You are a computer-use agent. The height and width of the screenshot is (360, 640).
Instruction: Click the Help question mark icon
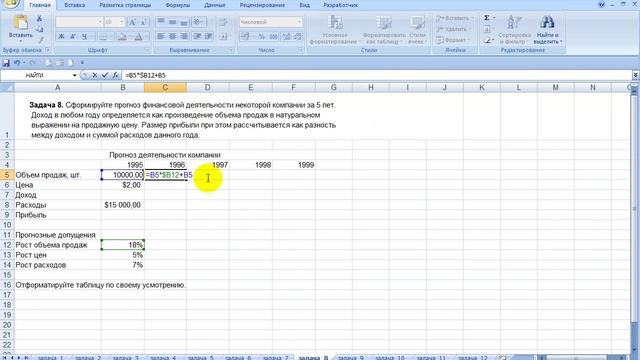[x=602, y=4]
